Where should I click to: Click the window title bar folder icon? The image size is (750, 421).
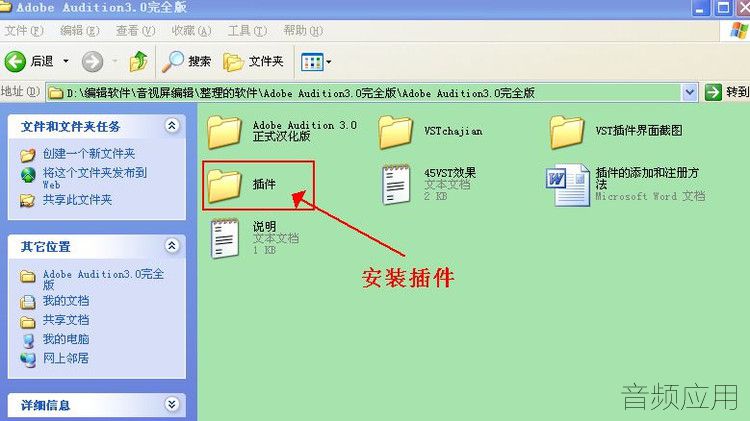[5, 7]
